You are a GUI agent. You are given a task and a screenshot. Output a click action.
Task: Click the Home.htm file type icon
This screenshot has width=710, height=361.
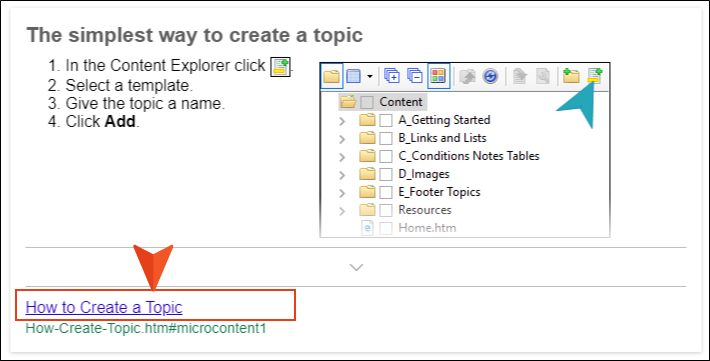(x=367, y=228)
